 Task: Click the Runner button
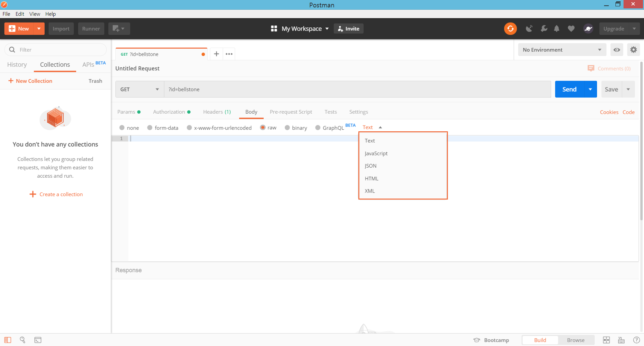click(91, 29)
